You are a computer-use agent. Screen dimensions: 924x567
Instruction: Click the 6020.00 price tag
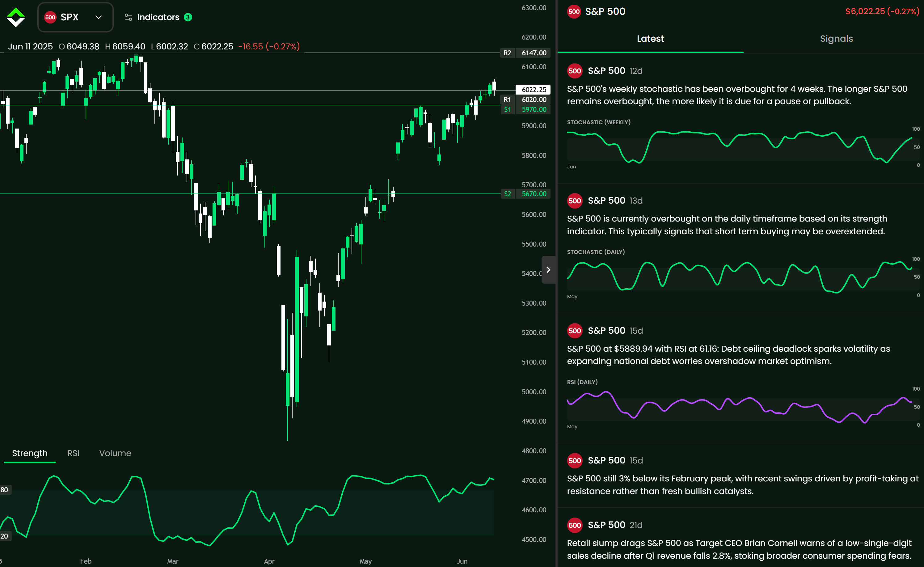click(x=534, y=100)
